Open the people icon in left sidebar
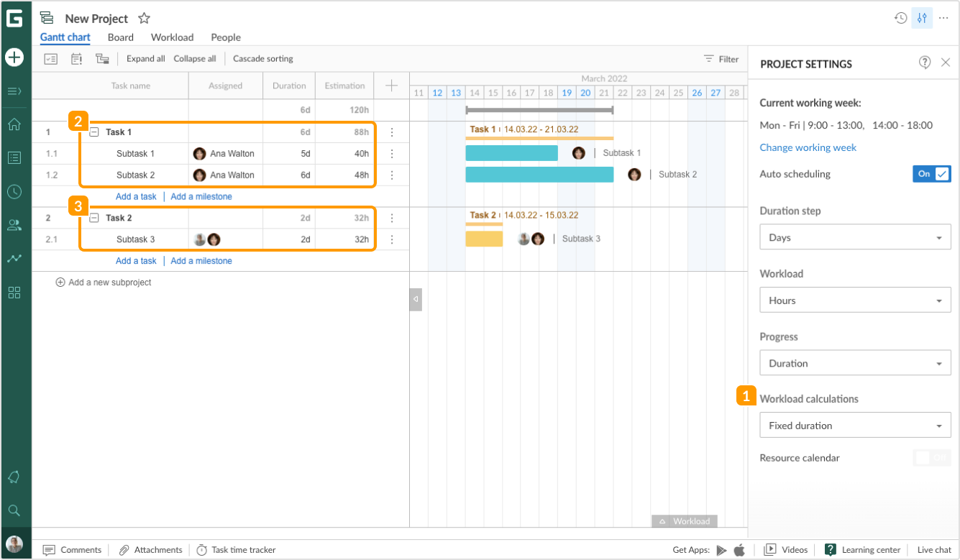Screen dimensions: 960x560 (x=14, y=225)
